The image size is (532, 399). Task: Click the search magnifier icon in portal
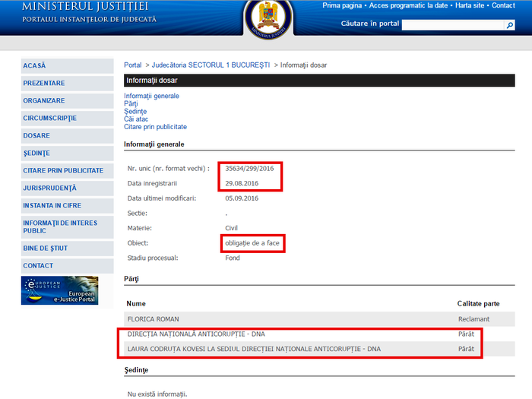[510, 25]
